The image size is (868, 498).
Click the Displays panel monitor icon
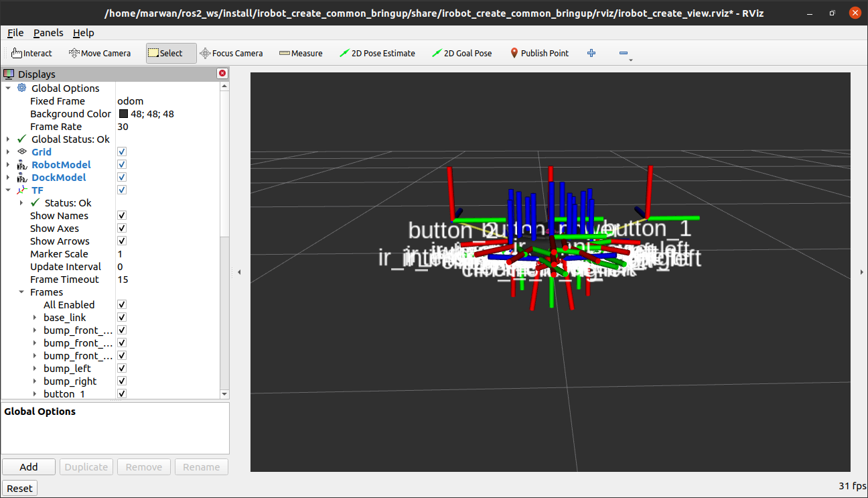[9, 74]
